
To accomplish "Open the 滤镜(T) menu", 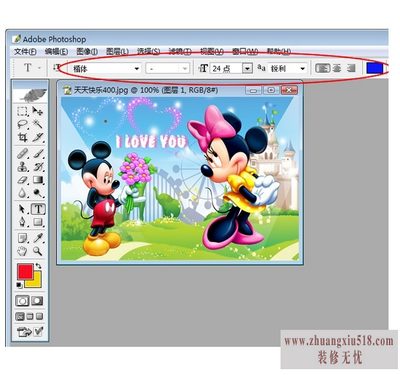I will (x=180, y=51).
